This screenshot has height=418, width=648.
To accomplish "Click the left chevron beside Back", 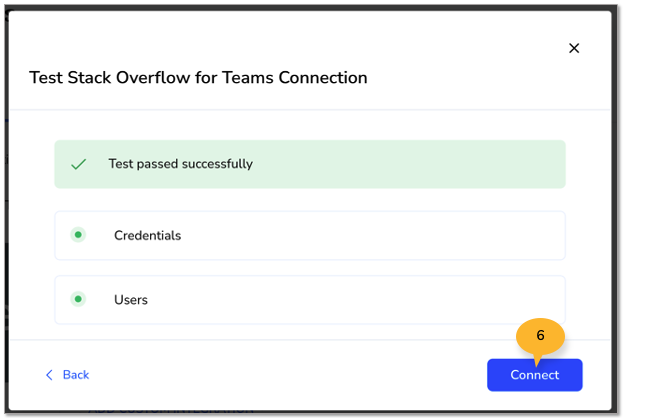I will point(49,375).
